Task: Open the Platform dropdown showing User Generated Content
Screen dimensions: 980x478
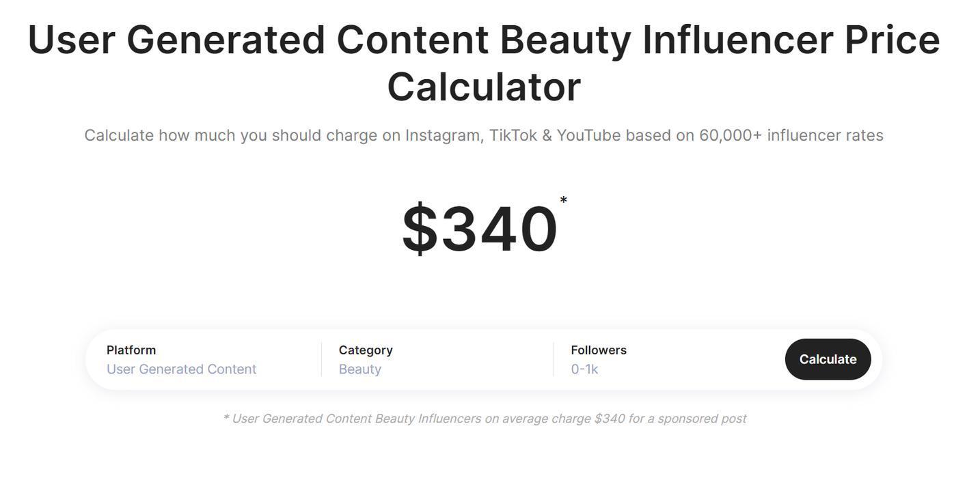Action: click(182, 369)
